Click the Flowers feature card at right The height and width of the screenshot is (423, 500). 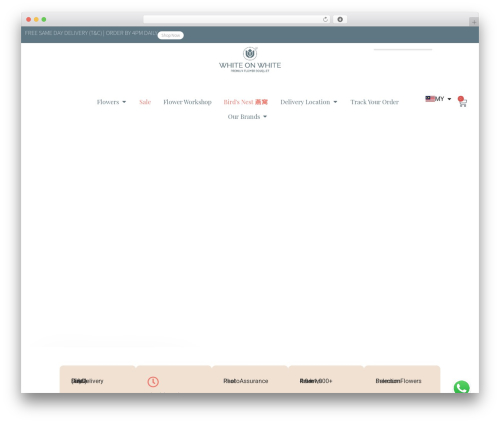402,380
